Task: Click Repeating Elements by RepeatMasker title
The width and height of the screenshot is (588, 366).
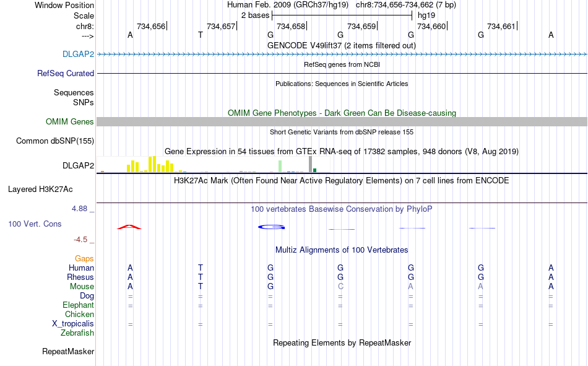Action: coord(342,342)
